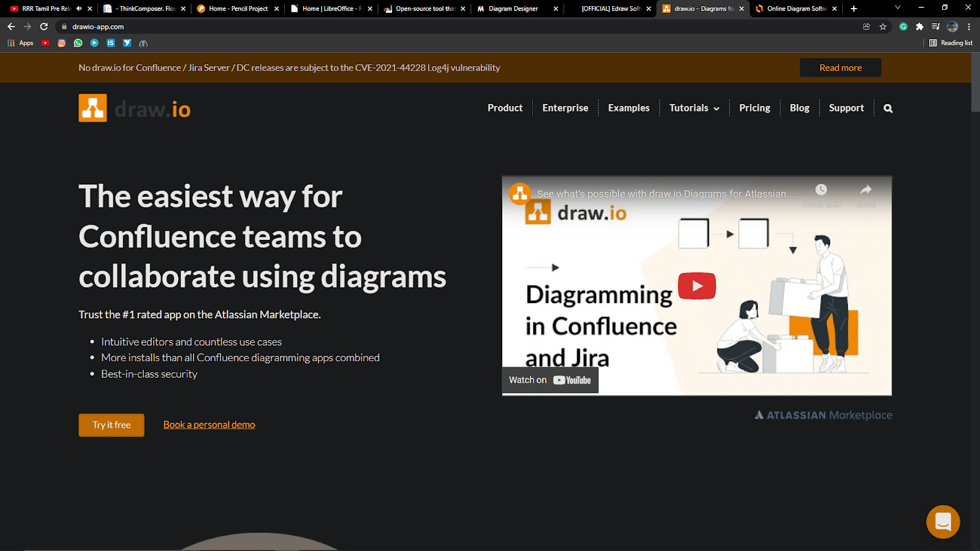Viewport: 980px width, 551px height.
Task: Open the IS bookmark icon
Action: (x=111, y=43)
